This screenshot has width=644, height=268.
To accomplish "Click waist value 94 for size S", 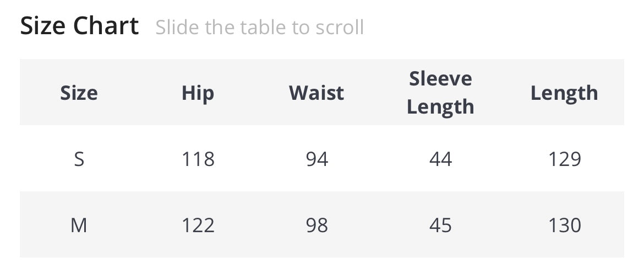I will pyautogui.click(x=316, y=159).
